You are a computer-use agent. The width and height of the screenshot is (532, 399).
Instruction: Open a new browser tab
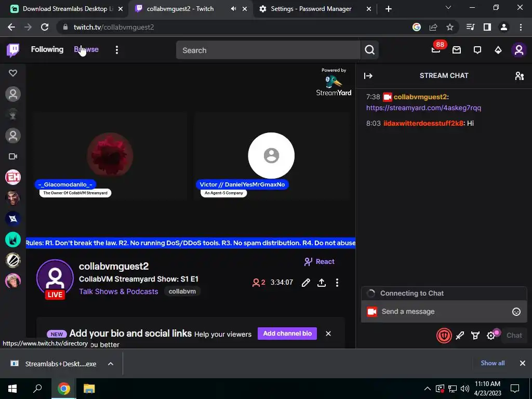coord(389,9)
